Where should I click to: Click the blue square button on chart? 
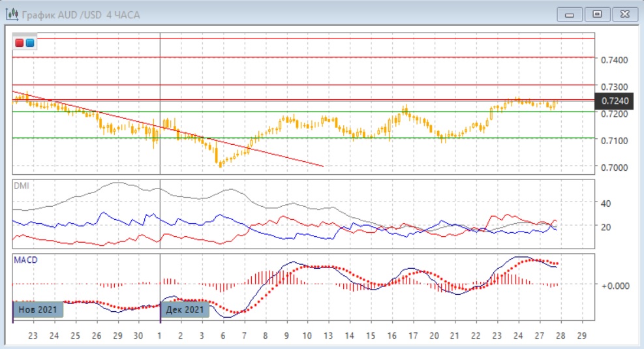[30, 43]
